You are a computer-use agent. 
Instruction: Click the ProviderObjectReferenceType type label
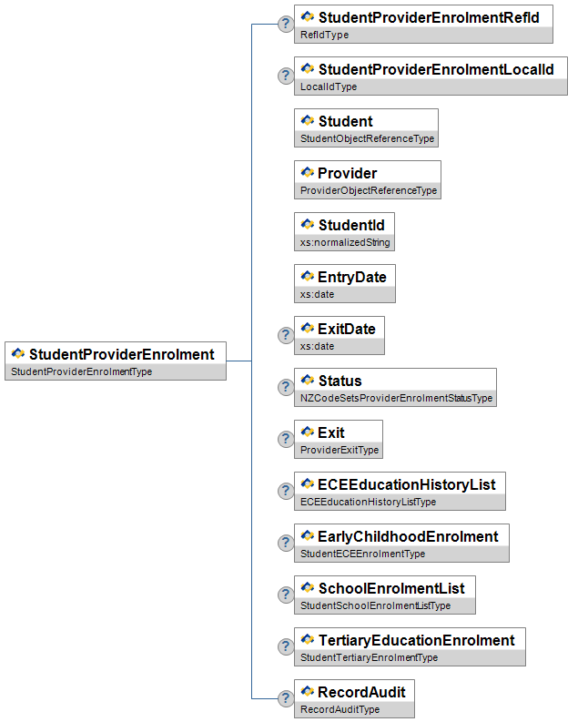coord(368,191)
